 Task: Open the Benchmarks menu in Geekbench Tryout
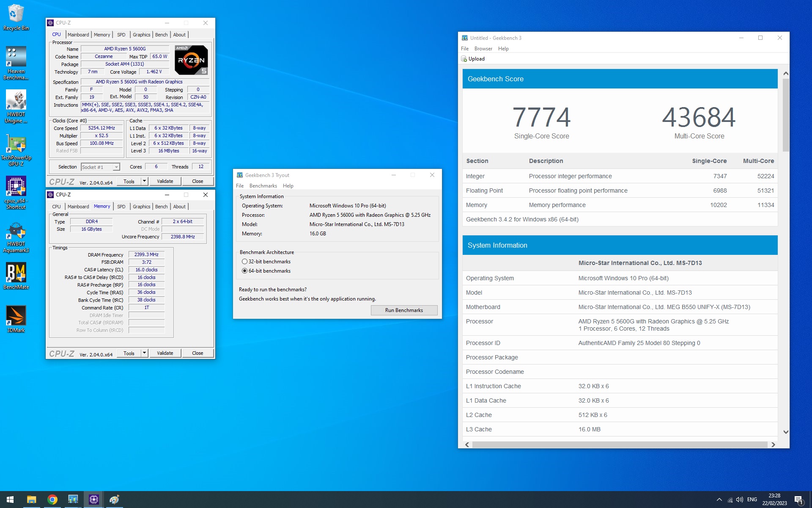[263, 186]
